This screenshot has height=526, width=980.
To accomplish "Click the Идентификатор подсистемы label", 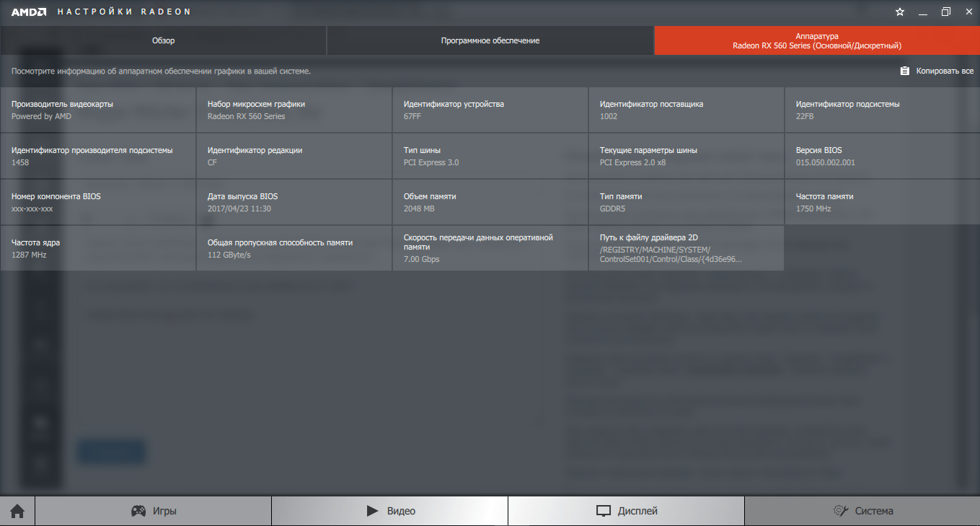I will (x=847, y=104).
